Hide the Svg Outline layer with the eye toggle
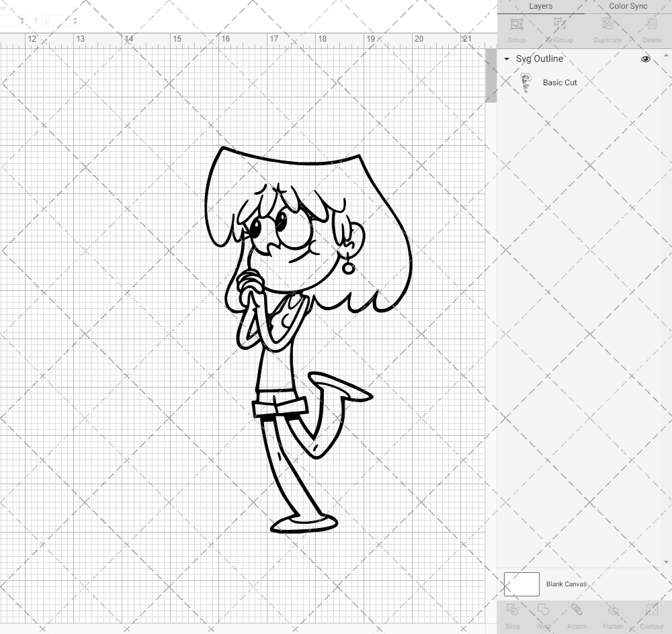The height and width of the screenshot is (634, 672). (645, 59)
